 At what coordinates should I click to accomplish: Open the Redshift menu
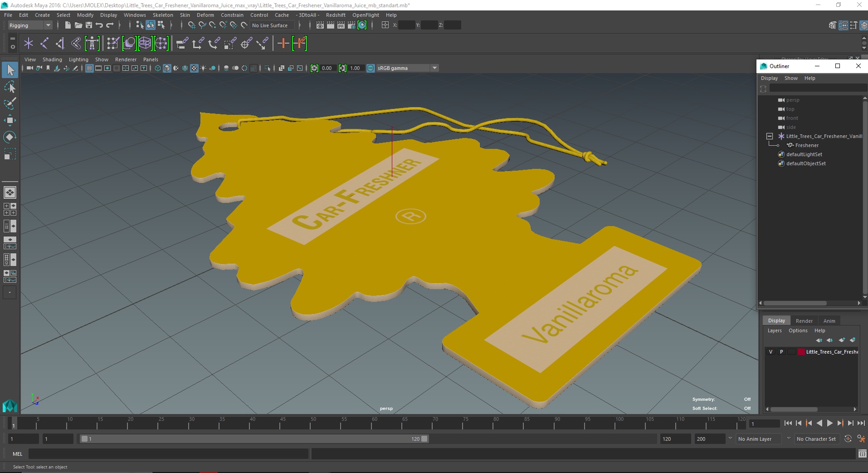click(336, 15)
